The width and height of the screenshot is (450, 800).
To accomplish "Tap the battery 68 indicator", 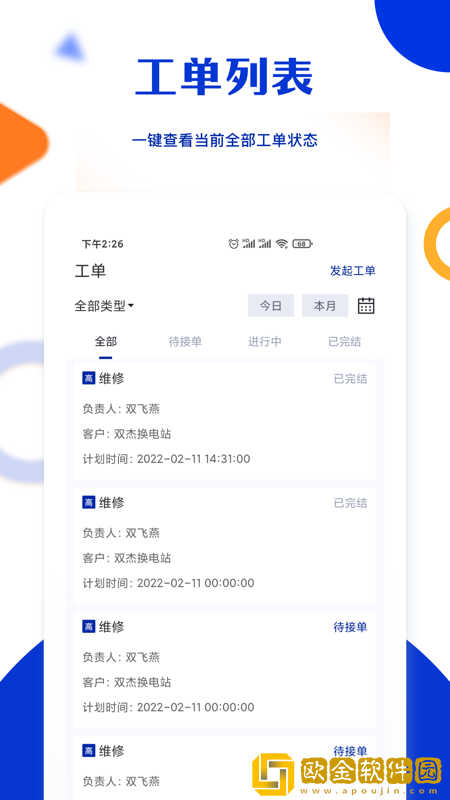I will point(302,244).
